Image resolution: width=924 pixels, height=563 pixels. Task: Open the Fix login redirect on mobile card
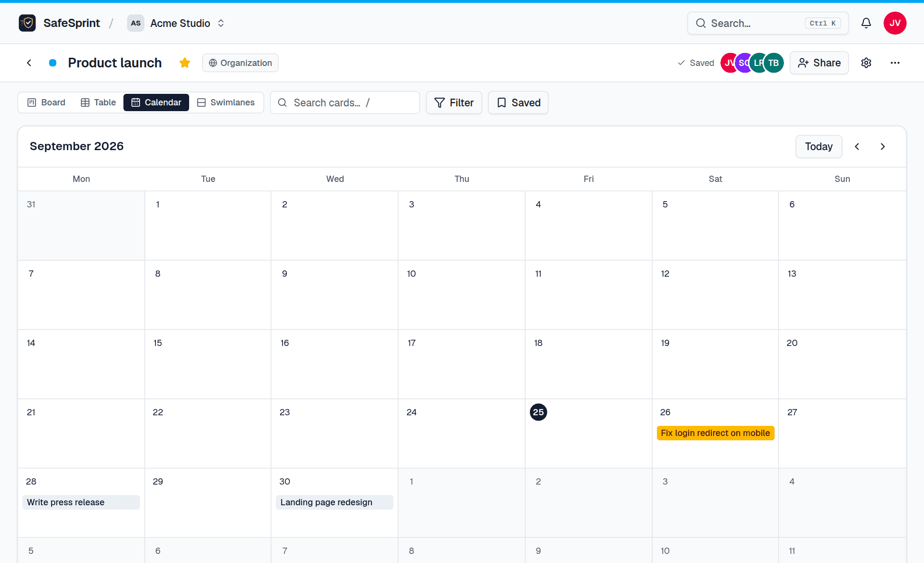pyautogui.click(x=715, y=433)
